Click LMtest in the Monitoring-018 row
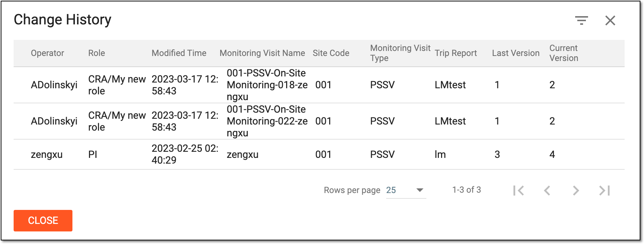The height and width of the screenshot is (244, 644). (450, 85)
